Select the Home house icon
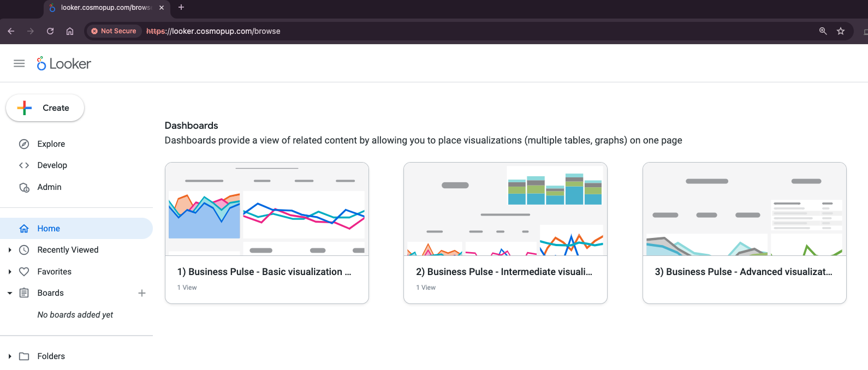The height and width of the screenshot is (370, 868). [24, 229]
